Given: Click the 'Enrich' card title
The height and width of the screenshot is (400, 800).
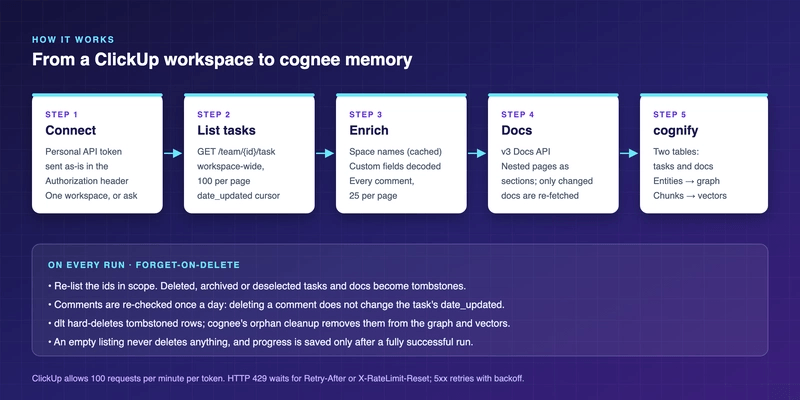Looking at the screenshot, I should click(369, 131).
